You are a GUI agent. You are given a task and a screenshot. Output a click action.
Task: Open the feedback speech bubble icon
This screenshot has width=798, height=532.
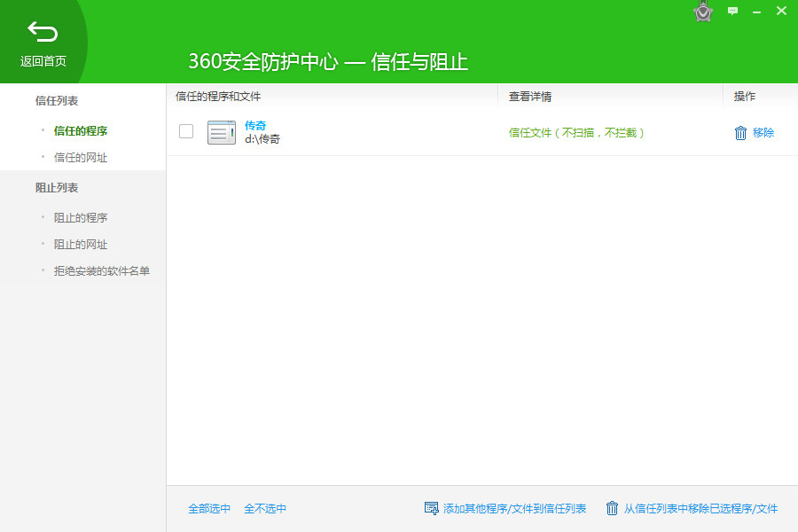733,11
